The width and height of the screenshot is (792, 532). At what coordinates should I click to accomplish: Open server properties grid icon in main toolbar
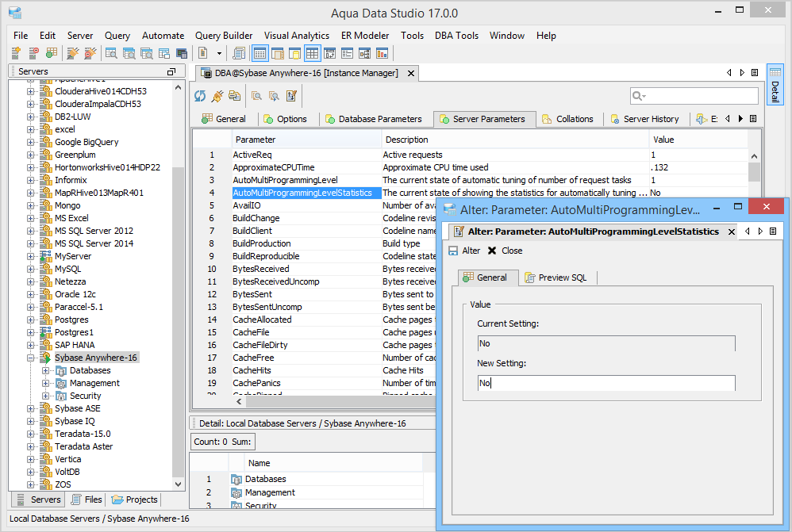point(51,53)
